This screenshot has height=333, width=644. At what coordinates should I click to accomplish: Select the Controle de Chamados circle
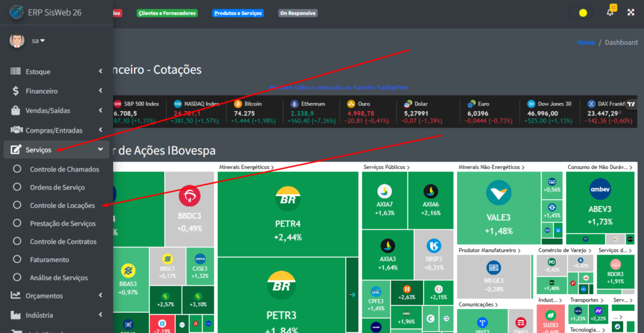coord(17,169)
